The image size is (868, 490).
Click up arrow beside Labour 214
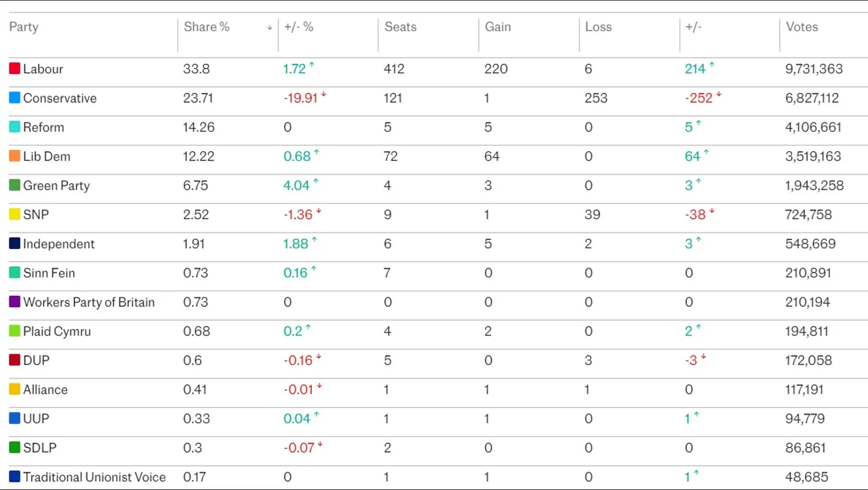pos(712,66)
